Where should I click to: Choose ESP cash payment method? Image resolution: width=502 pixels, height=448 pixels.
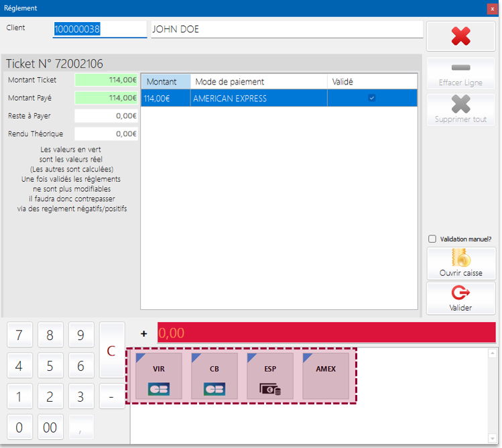(270, 376)
